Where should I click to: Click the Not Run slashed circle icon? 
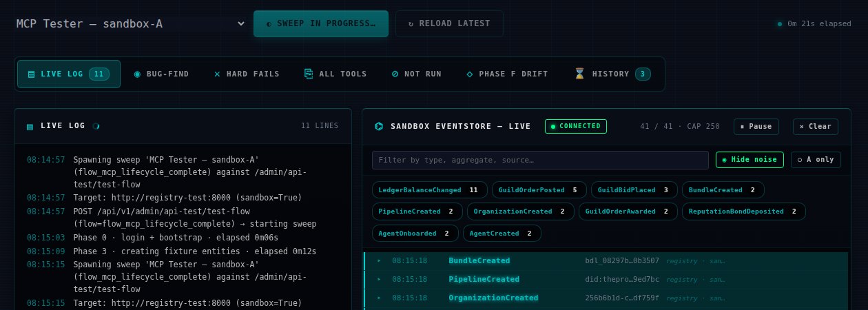point(395,74)
